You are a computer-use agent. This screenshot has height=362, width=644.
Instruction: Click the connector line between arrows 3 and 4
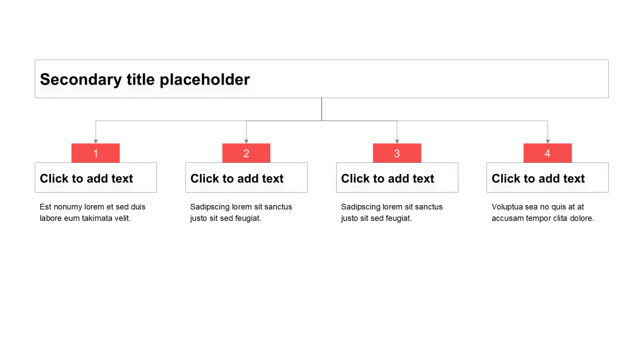pyautogui.click(x=472, y=121)
